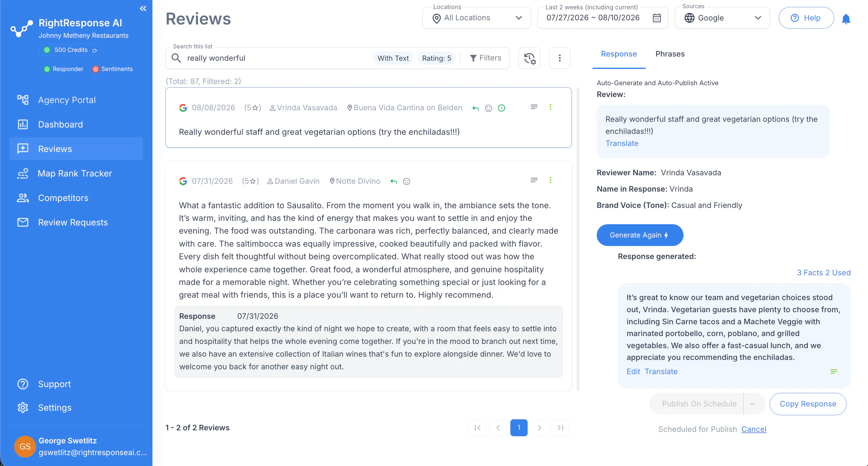The width and height of the screenshot is (868, 466).
Task: Select page 1 in pagination
Action: click(519, 428)
